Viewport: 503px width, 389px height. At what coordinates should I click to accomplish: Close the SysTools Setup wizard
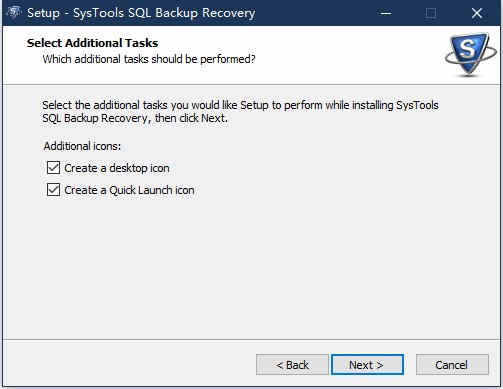pyautogui.click(x=477, y=13)
